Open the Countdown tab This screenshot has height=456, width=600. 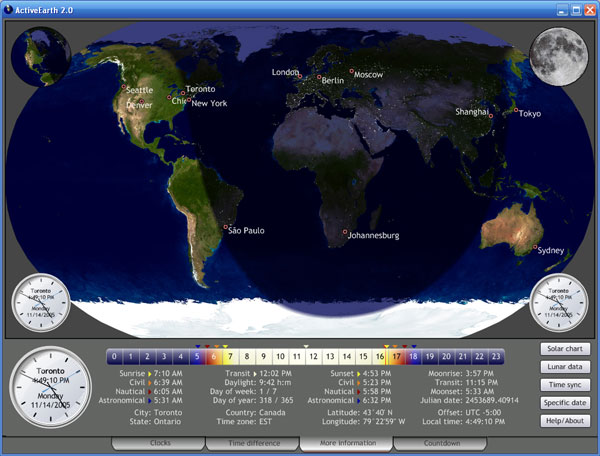coord(440,443)
